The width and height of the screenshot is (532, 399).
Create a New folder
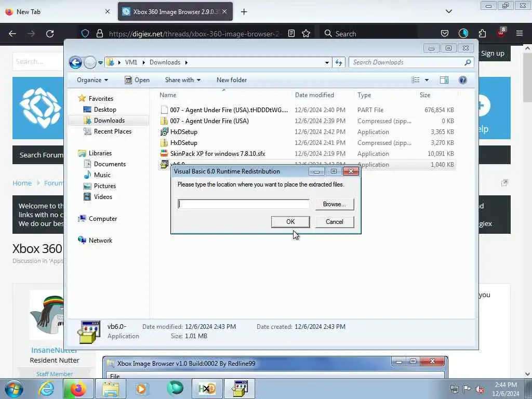(232, 80)
